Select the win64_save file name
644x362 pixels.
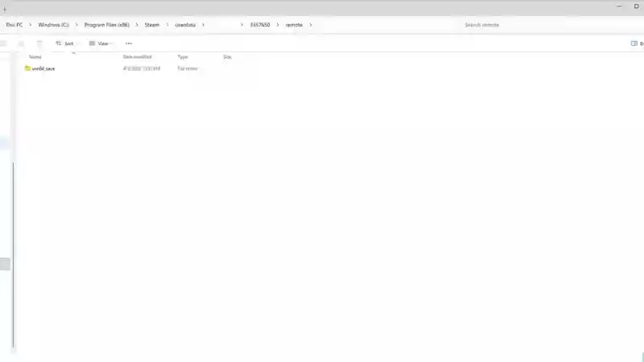coord(43,68)
